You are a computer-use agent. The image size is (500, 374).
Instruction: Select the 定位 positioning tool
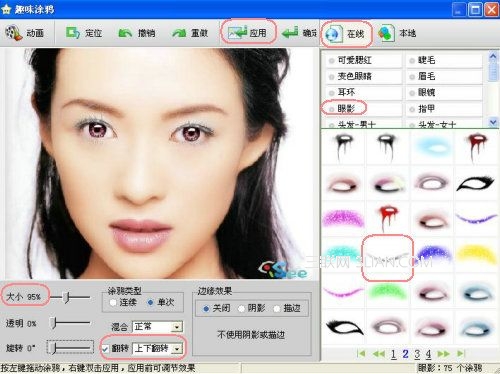point(83,33)
